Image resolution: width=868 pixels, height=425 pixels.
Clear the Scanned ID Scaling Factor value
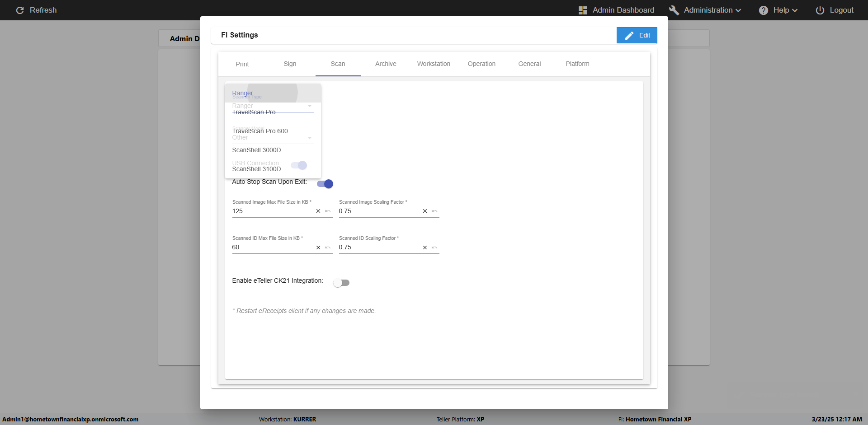coord(425,248)
